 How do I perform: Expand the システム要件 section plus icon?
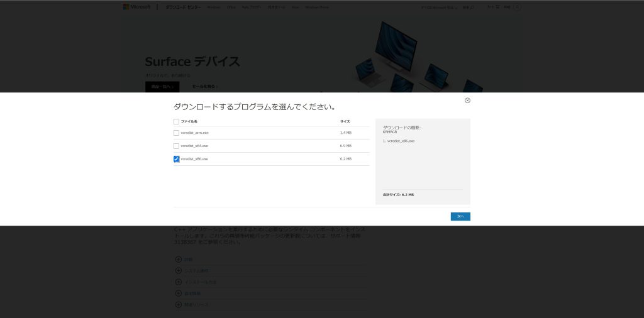coord(179,271)
